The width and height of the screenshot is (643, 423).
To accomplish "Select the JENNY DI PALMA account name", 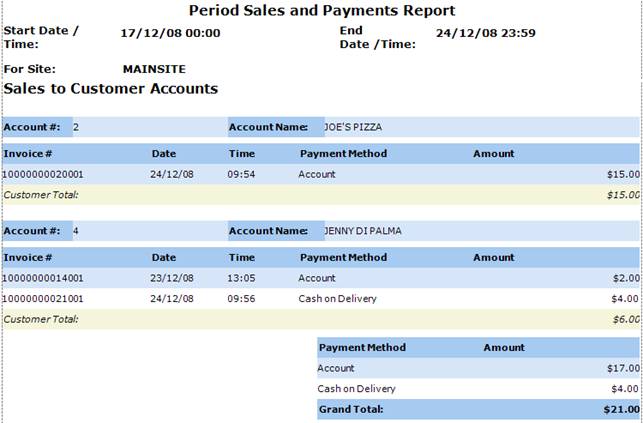I will coord(363,231).
